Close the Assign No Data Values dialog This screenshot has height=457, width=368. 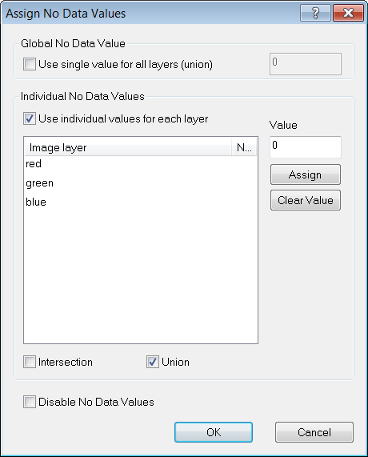[x=348, y=13]
